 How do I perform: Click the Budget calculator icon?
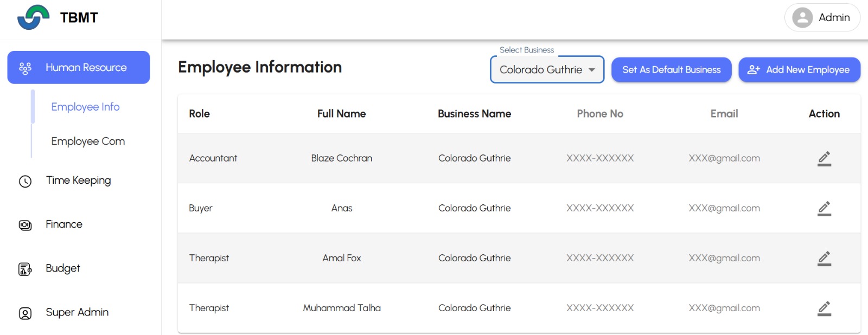[25, 269]
